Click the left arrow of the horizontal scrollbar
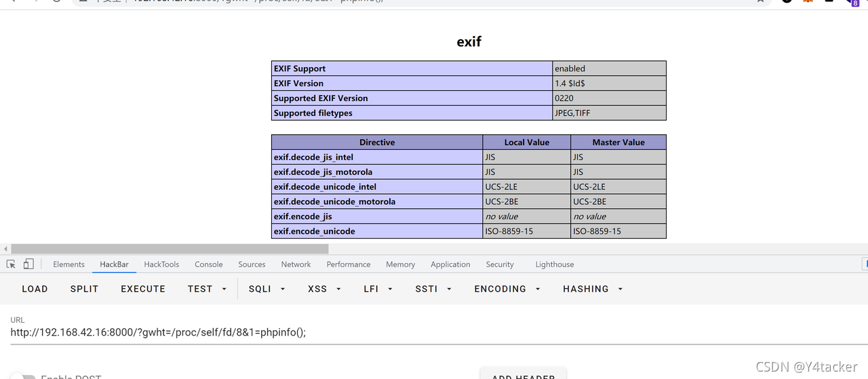 coord(5,249)
